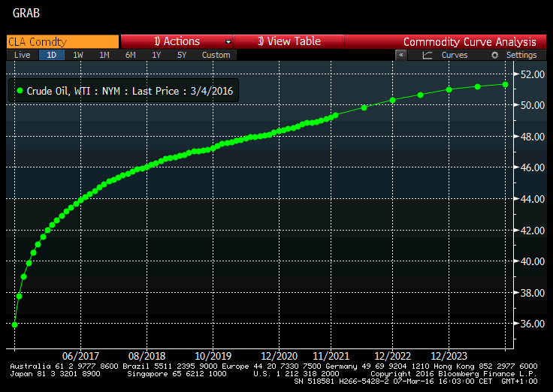Viewport: 553px width, 392px height.
Task: Choose the 6M range tab
Action: [x=130, y=55]
